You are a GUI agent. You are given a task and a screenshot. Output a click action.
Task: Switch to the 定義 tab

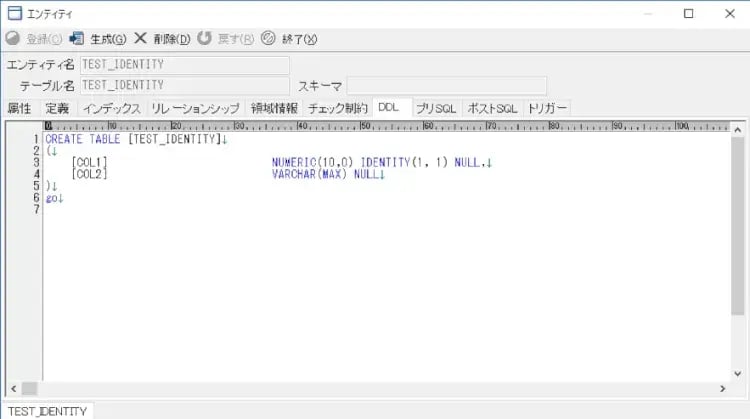pos(57,108)
